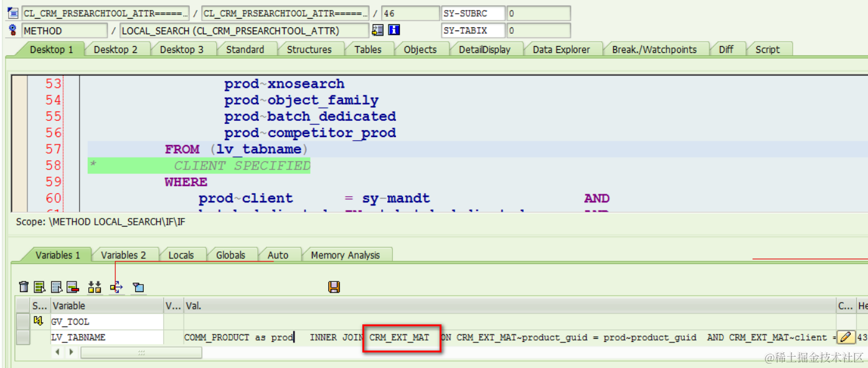Click the GV_TOOL variable name cell
The image size is (868, 368).
pyautogui.click(x=106, y=321)
